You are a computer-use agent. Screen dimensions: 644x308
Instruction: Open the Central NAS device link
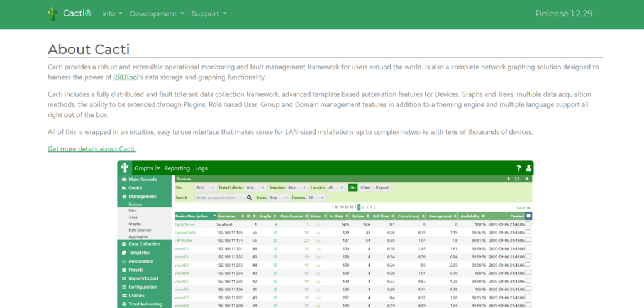pyautogui.click(x=186, y=233)
